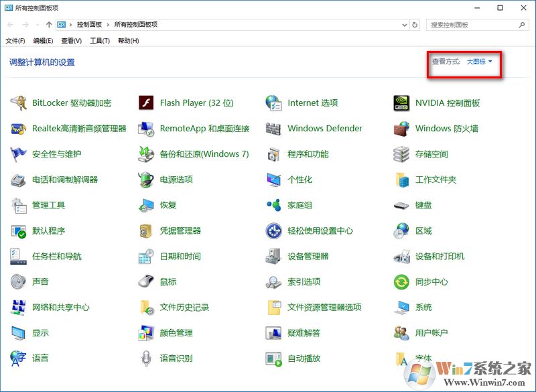
Task: Click the search magnifier icon
Action: [x=522, y=25]
